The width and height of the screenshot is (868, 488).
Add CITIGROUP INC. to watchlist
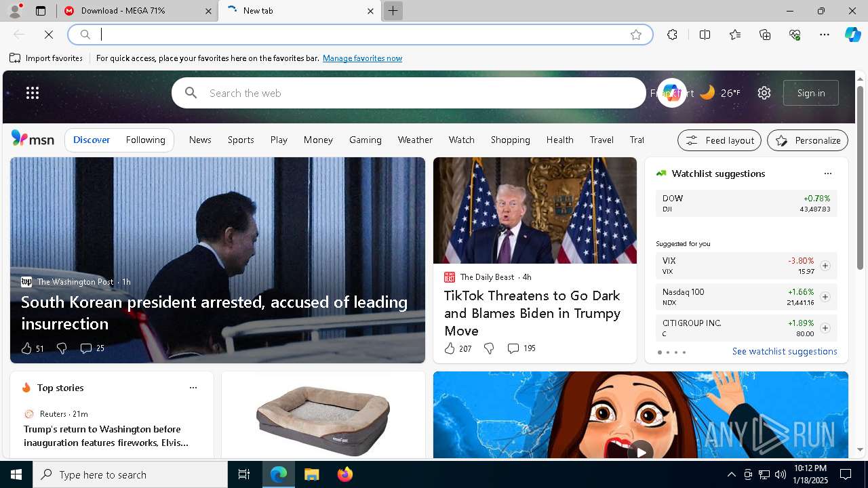coord(825,328)
